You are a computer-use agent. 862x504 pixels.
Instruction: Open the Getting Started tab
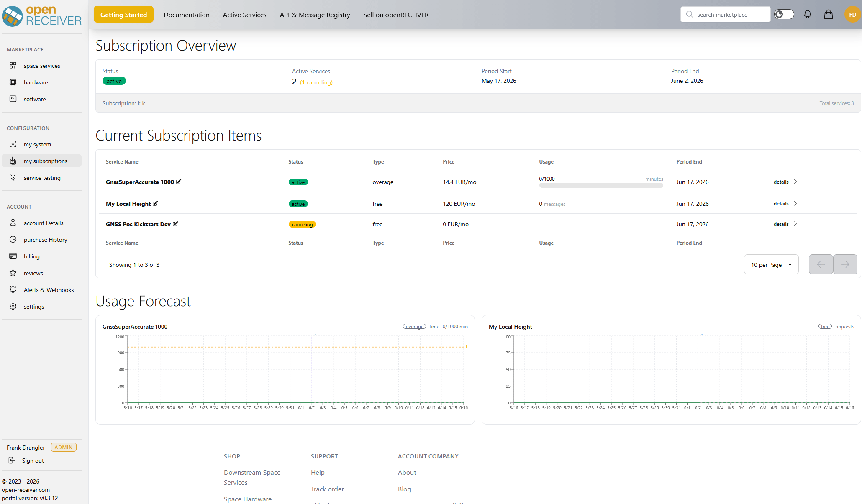tap(123, 15)
